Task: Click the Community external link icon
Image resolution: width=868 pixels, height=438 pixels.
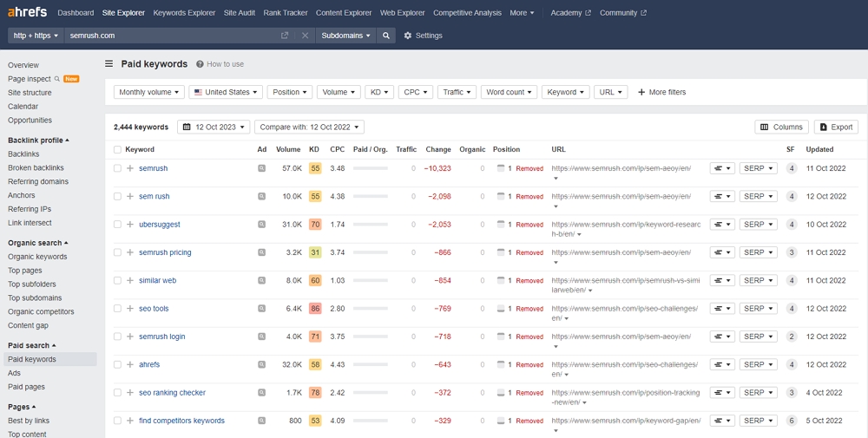Action: tap(643, 13)
